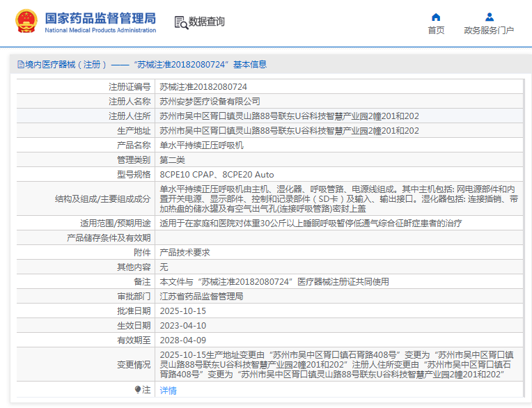Open the 详情 link in the 注 row
The width and height of the screenshot is (532, 408).
click(168, 391)
